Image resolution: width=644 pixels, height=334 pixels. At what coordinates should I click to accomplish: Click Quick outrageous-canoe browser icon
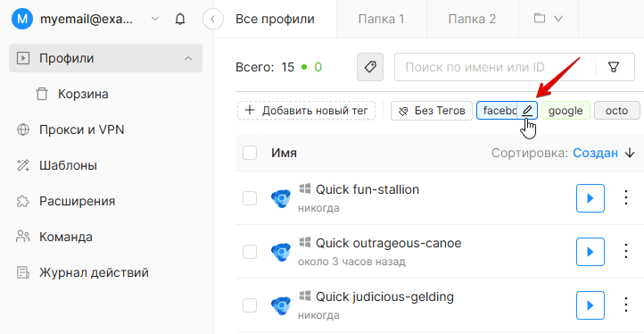tap(281, 252)
